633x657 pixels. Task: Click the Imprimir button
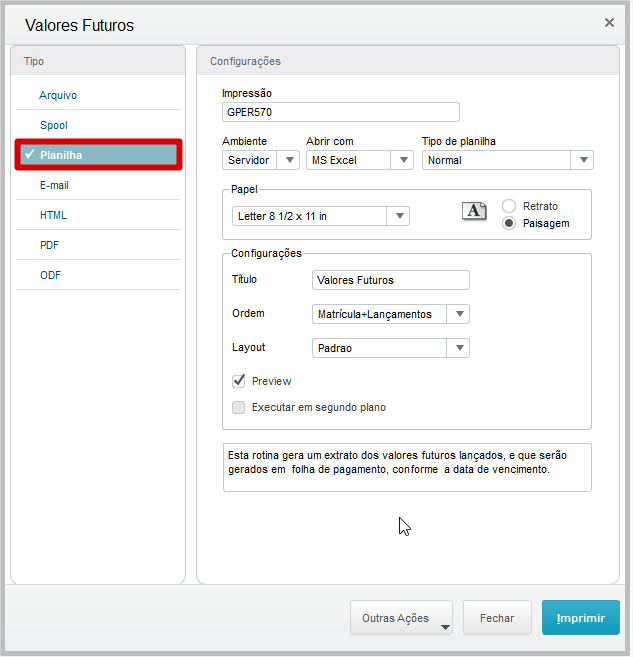(581, 618)
